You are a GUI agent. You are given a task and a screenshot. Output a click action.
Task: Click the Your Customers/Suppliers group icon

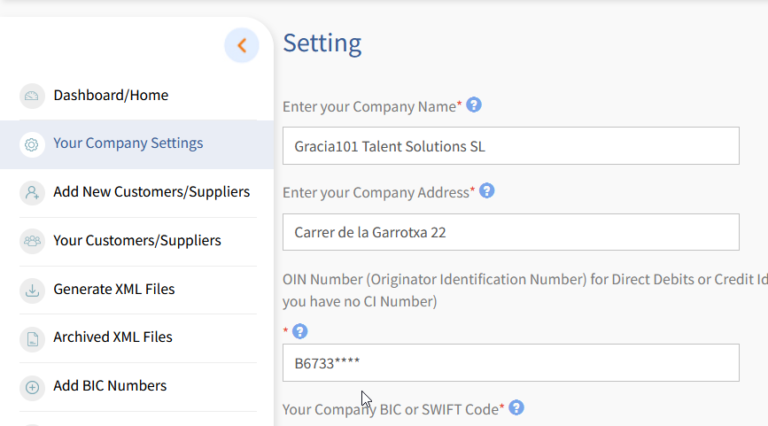pyautogui.click(x=32, y=241)
